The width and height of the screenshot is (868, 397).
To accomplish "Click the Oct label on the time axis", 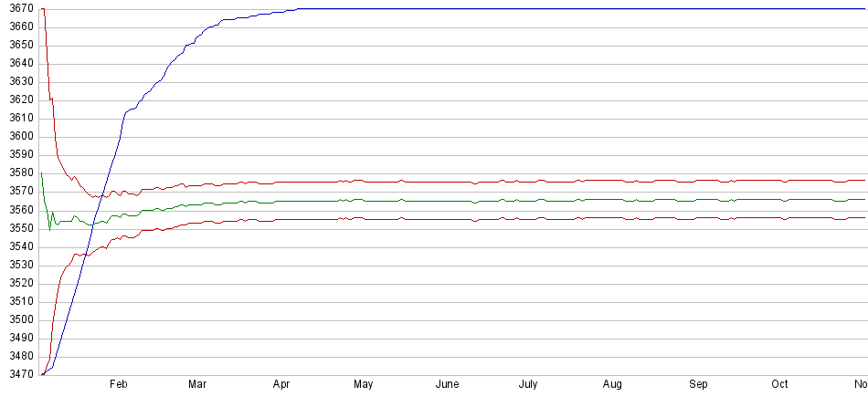I will (780, 385).
